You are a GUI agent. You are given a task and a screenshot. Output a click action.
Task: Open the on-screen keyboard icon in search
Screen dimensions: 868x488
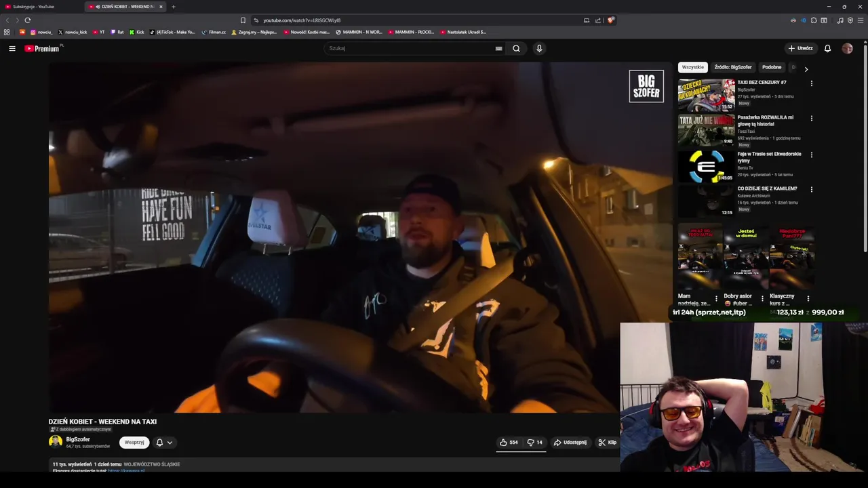tap(498, 48)
